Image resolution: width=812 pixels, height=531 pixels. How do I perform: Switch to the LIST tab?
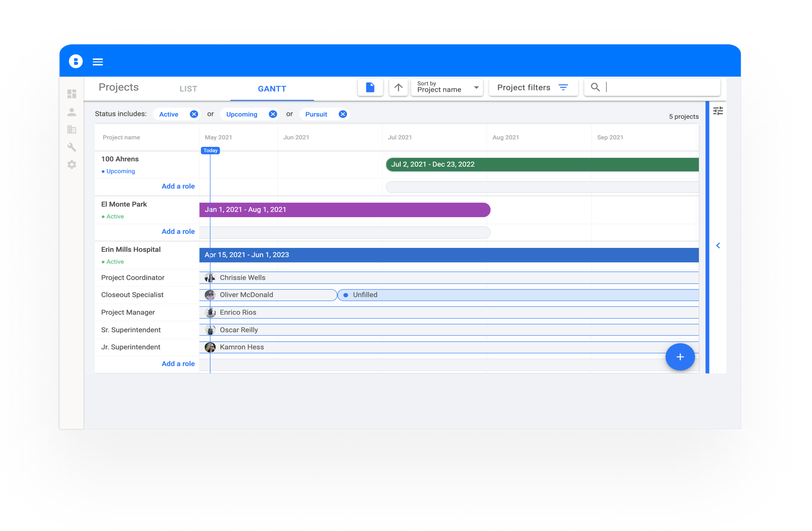pos(188,88)
